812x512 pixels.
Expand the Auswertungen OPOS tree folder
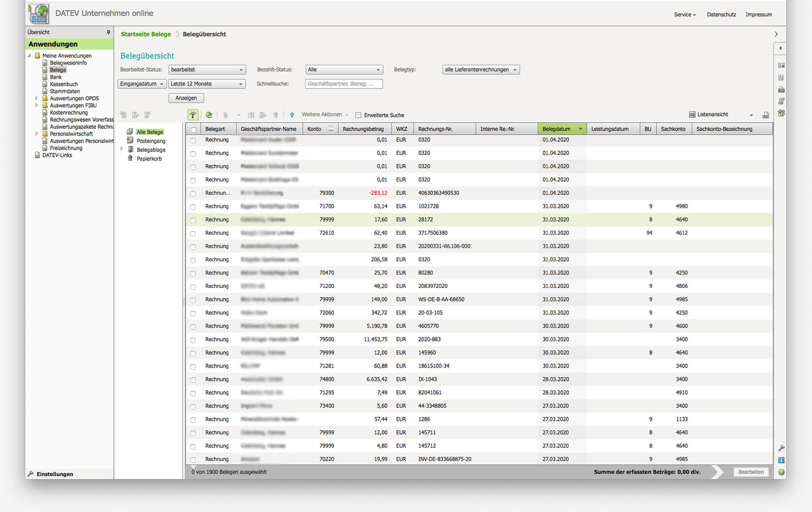coord(36,98)
